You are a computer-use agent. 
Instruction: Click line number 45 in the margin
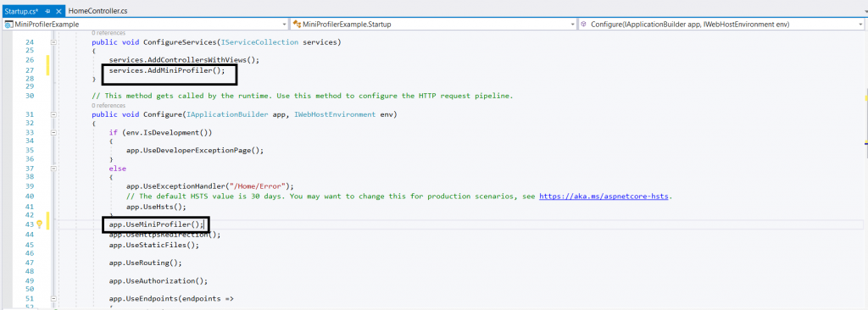(x=30, y=245)
